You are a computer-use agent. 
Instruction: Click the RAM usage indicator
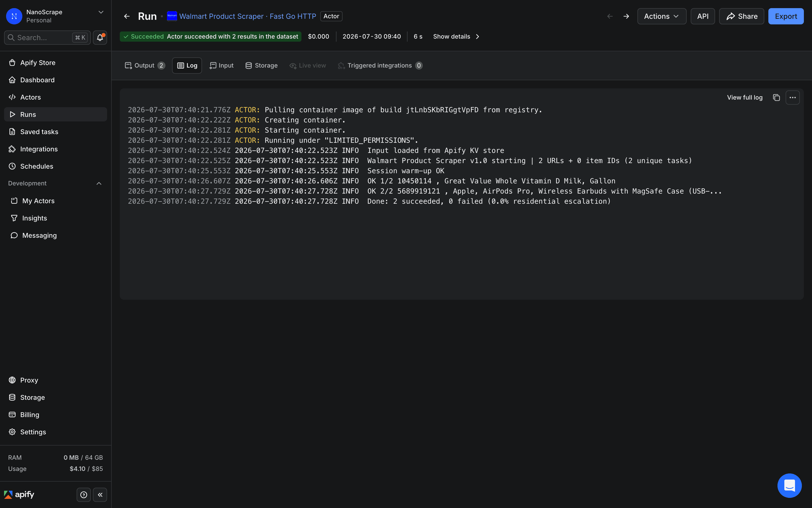coord(55,458)
